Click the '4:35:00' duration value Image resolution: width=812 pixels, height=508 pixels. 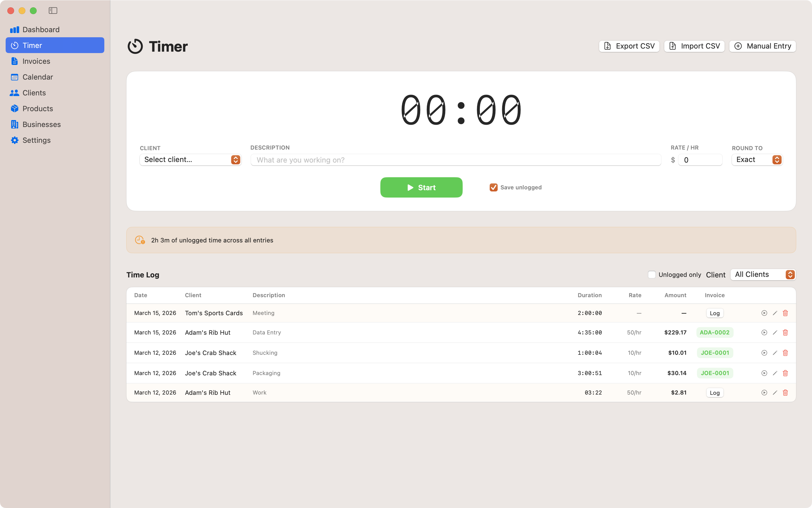(590, 333)
